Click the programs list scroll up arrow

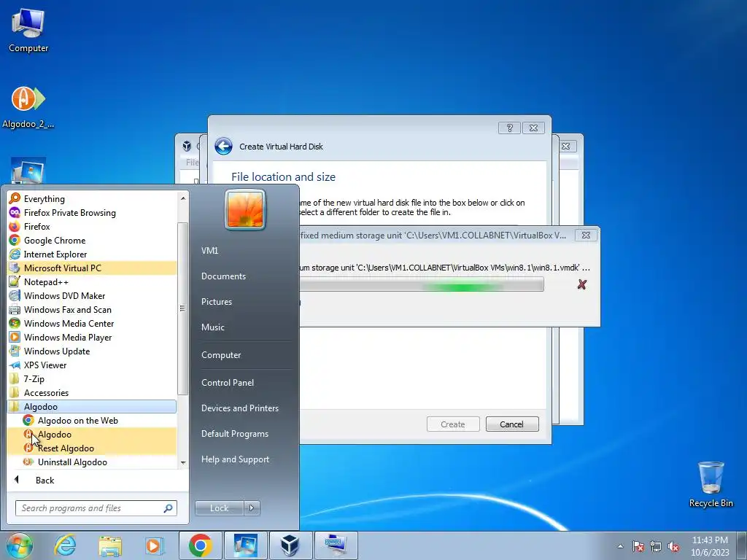click(183, 198)
